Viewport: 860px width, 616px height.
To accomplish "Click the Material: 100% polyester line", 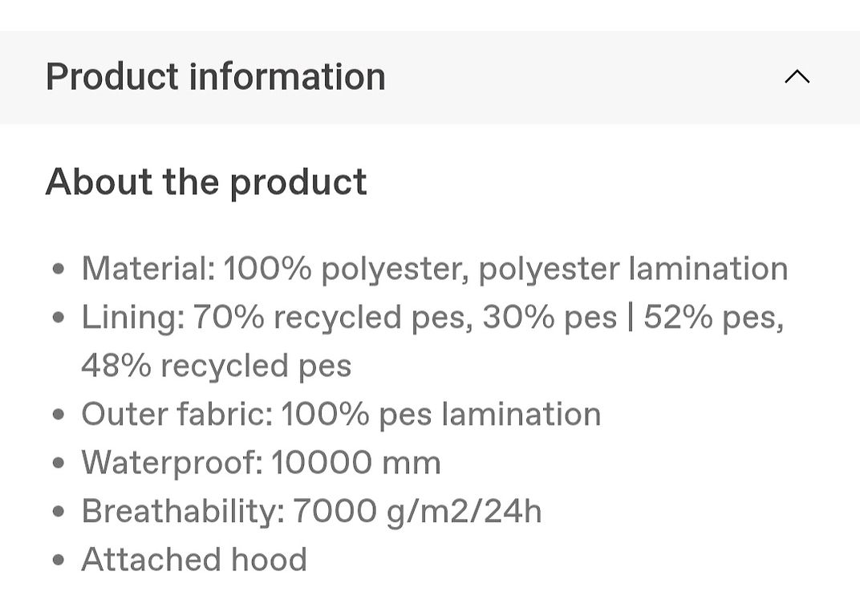I will point(434,269).
